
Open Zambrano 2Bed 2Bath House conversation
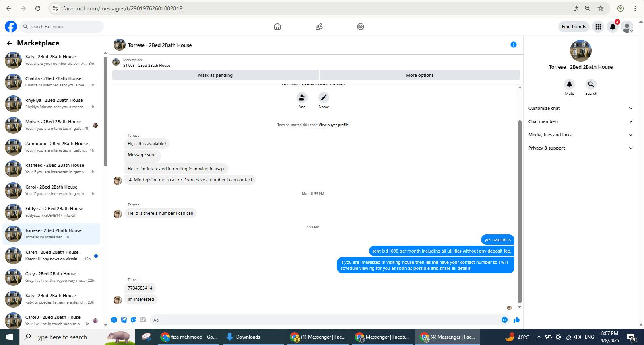tap(52, 147)
